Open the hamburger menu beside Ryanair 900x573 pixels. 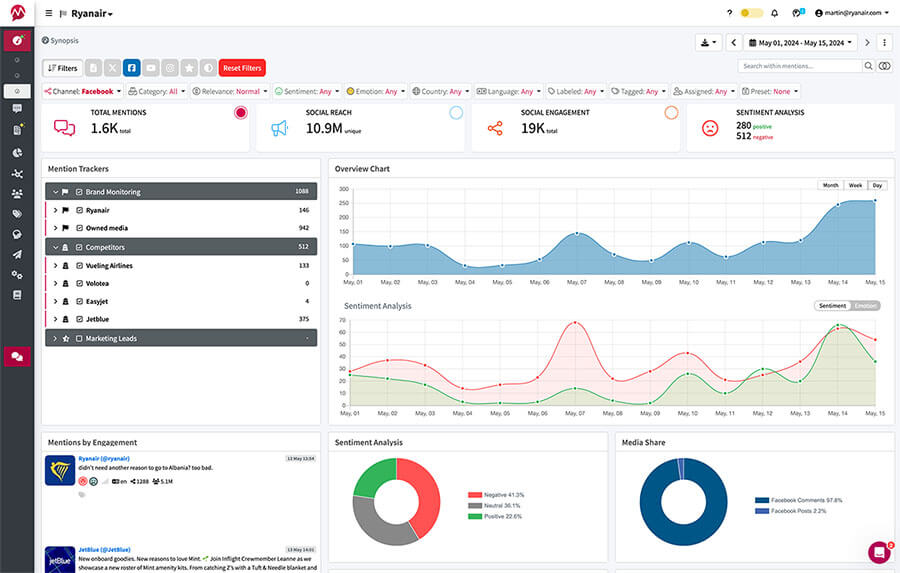pyautogui.click(x=49, y=13)
